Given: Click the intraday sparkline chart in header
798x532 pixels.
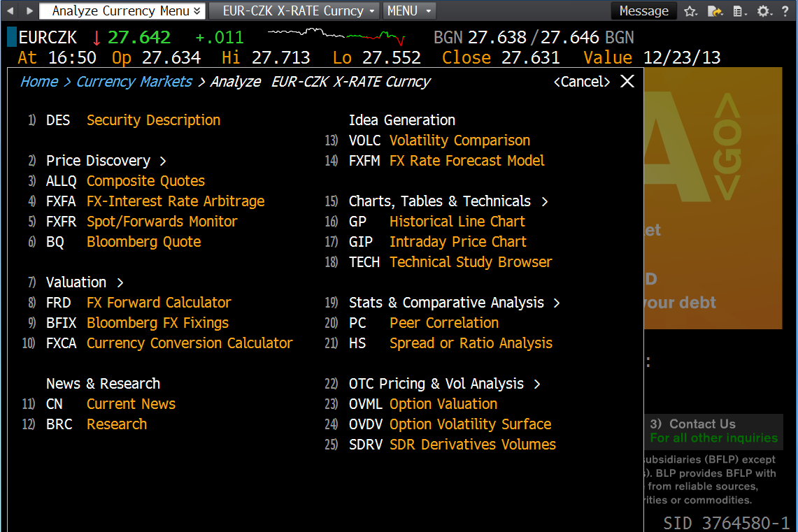Looking at the screenshot, I should click(336, 36).
